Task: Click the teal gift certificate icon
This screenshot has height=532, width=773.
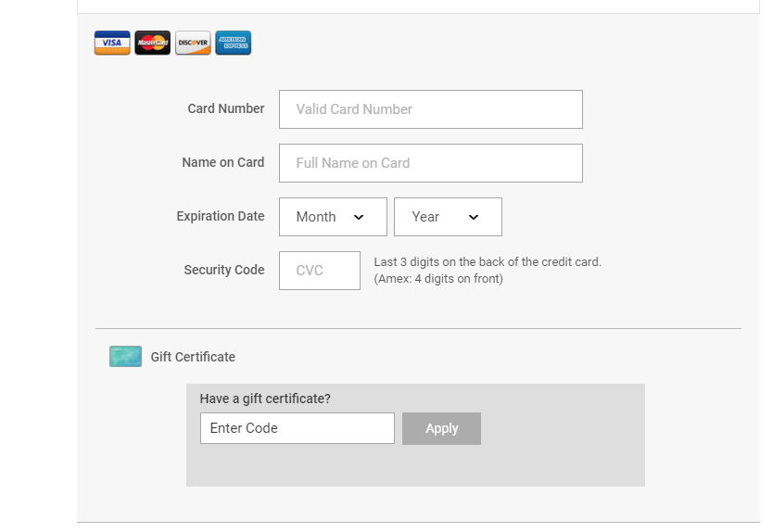Action: click(x=125, y=357)
